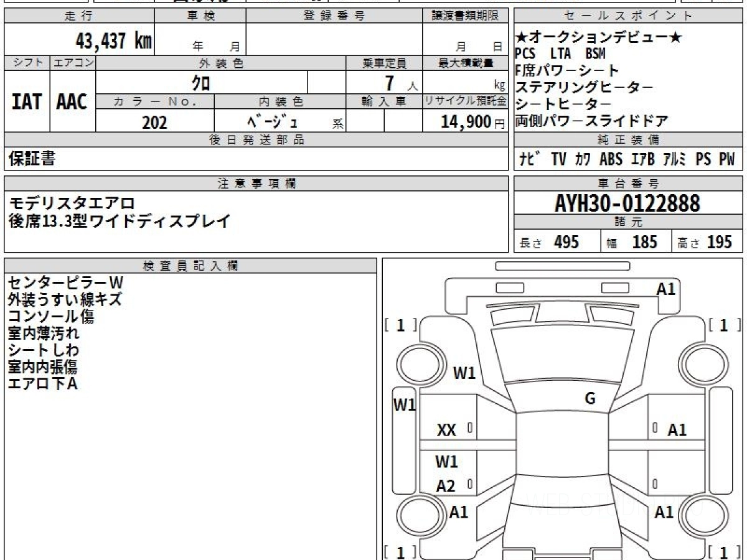The image size is (747, 560).
Task: Click the length value 495
Action: click(566, 241)
